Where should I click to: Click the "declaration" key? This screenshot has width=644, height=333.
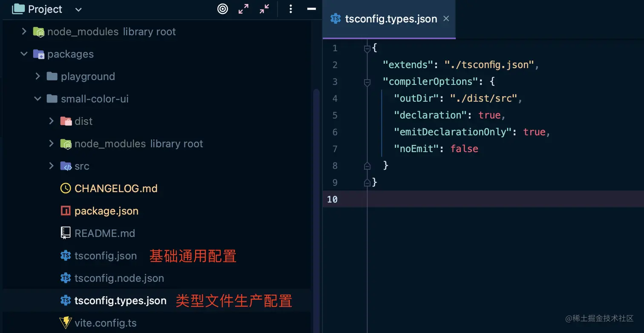[431, 115]
